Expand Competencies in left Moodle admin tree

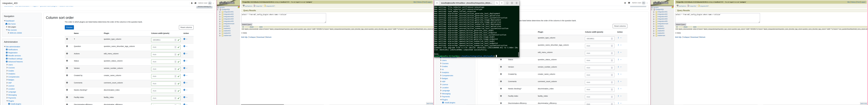pyautogui.click(x=7, y=77)
